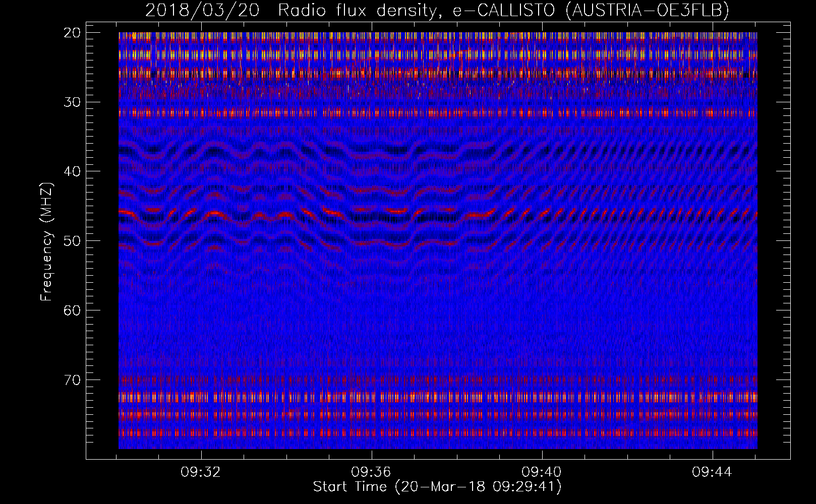Click the date "2018/03/20" in the title
The height and width of the screenshot is (504, 816).
[x=202, y=10]
